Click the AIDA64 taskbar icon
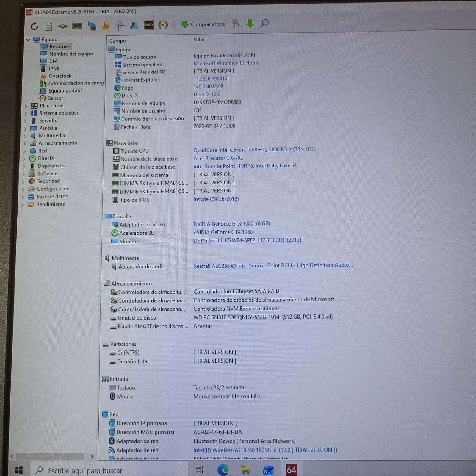This screenshot has width=476, height=476. (x=291, y=470)
